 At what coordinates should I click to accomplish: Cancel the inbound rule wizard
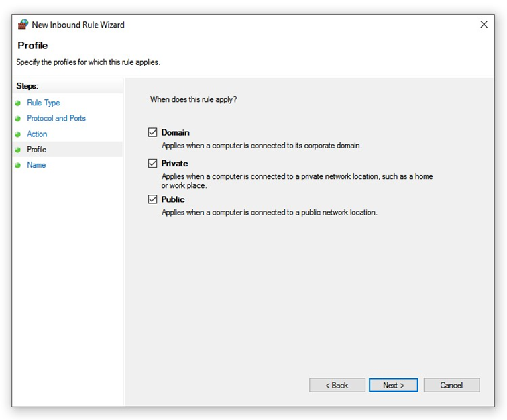click(x=452, y=385)
